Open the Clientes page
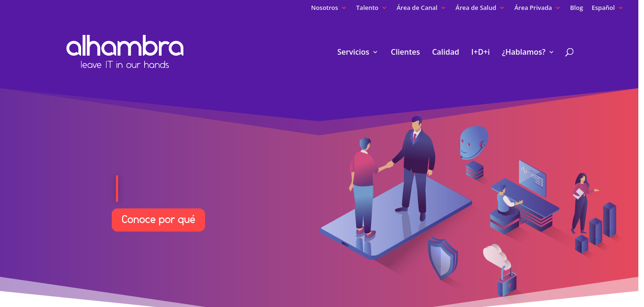This screenshot has height=307, width=644. pos(405,52)
